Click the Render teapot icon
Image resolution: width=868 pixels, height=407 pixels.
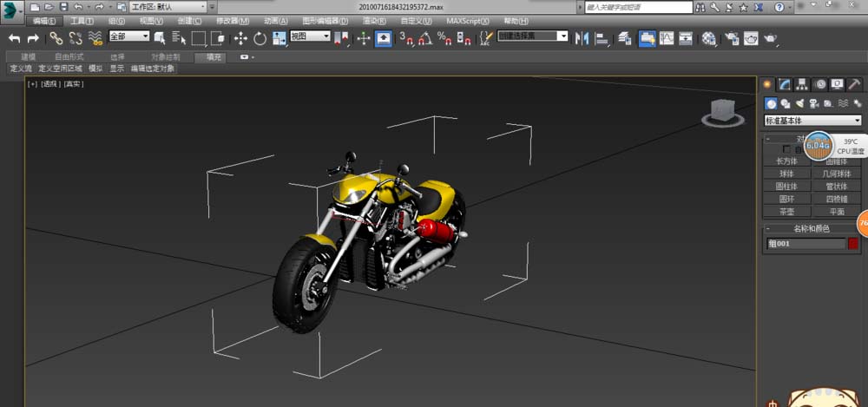tap(771, 38)
